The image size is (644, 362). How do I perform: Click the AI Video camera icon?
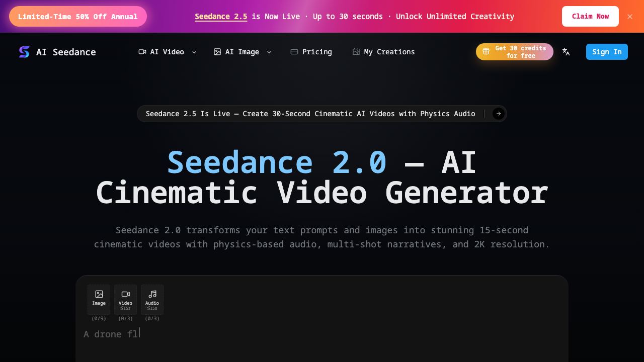pos(142,52)
